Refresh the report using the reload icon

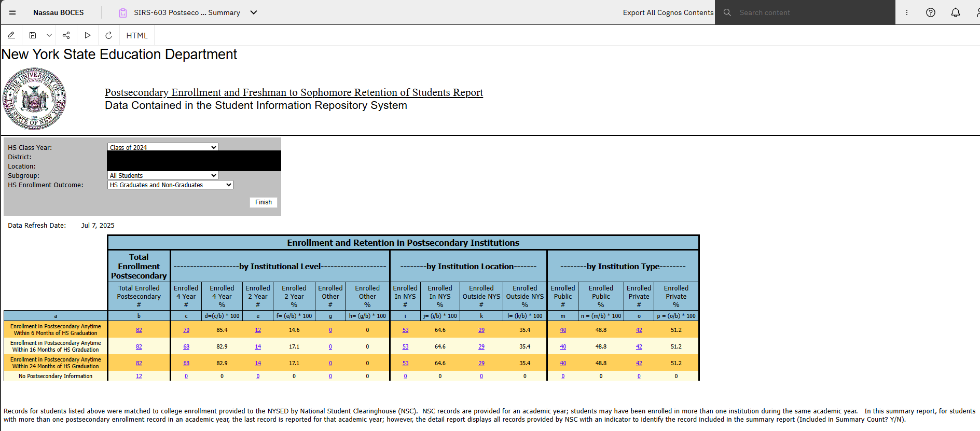[x=108, y=35]
